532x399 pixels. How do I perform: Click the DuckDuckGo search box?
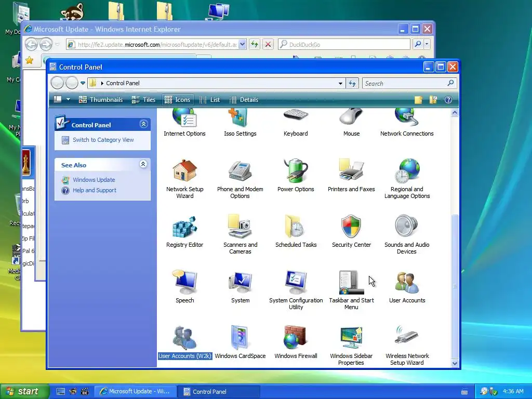[344, 45]
